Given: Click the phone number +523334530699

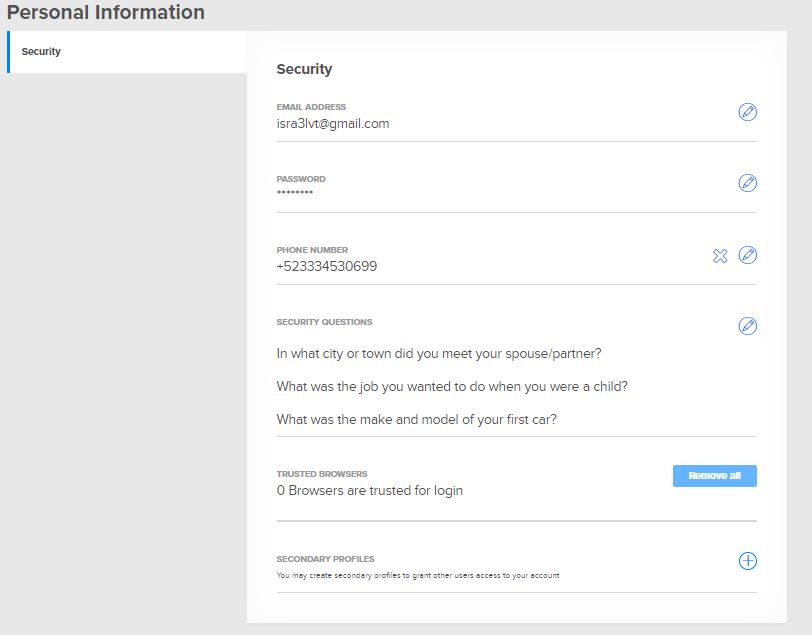Looking at the screenshot, I should 327,267.
